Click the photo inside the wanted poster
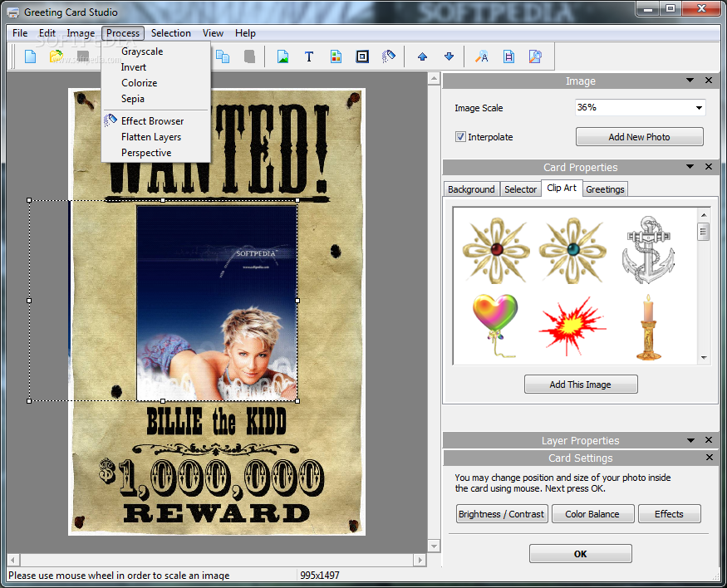 tap(217, 302)
